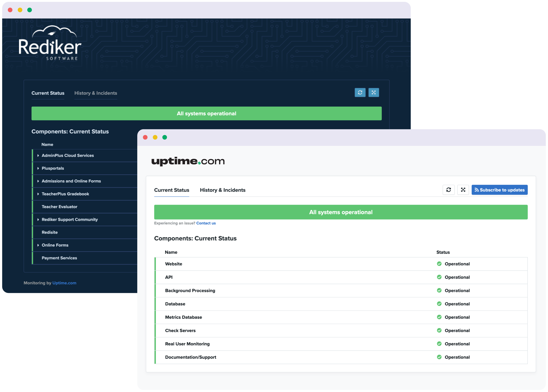Select the Metrics Database row

click(x=183, y=317)
